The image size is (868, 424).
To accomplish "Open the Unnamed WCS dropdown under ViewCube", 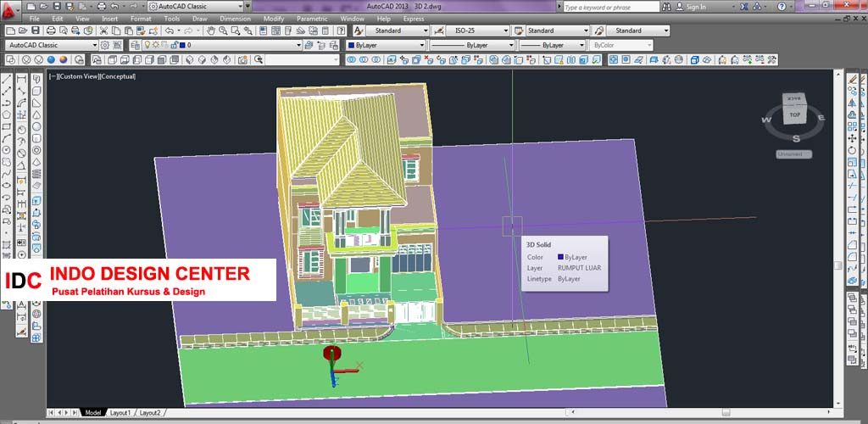I will tap(793, 154).
